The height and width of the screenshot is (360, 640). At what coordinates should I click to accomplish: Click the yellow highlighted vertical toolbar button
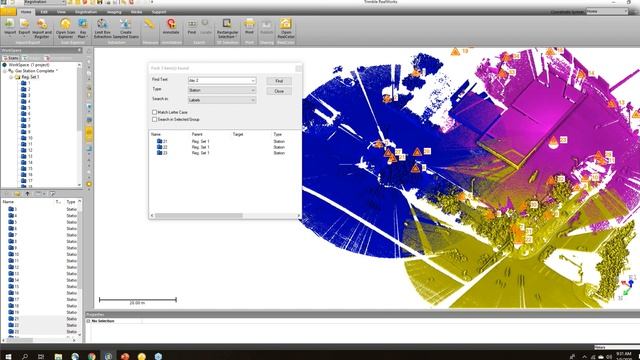[89, 133]
